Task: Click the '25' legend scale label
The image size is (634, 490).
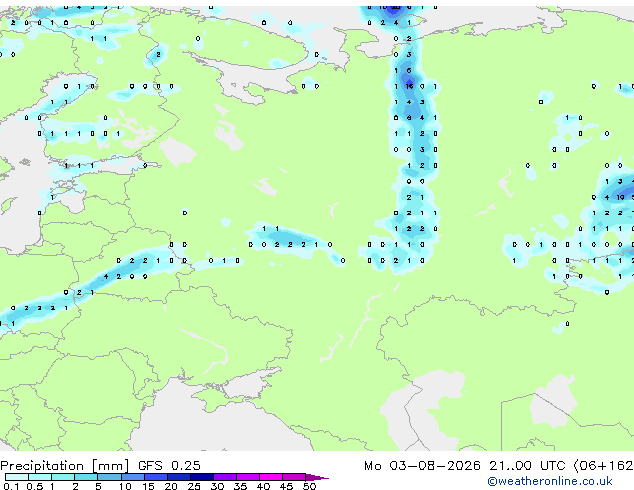Action: [194, 486]
